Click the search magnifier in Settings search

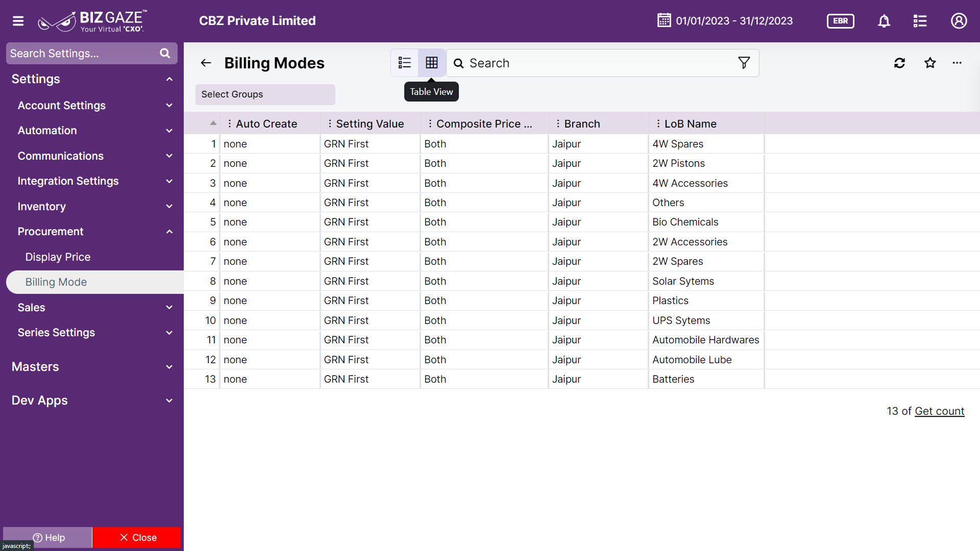click(x=165, y=54)
